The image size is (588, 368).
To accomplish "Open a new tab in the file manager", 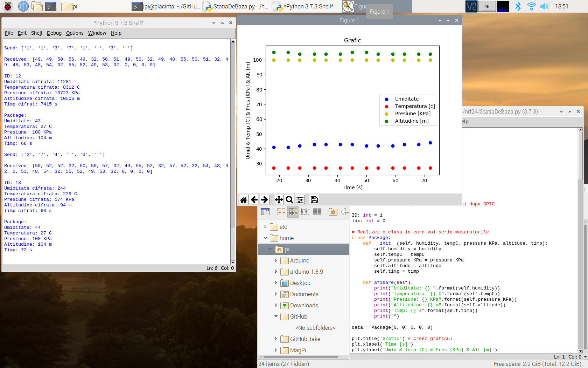I will coord(265,212).
